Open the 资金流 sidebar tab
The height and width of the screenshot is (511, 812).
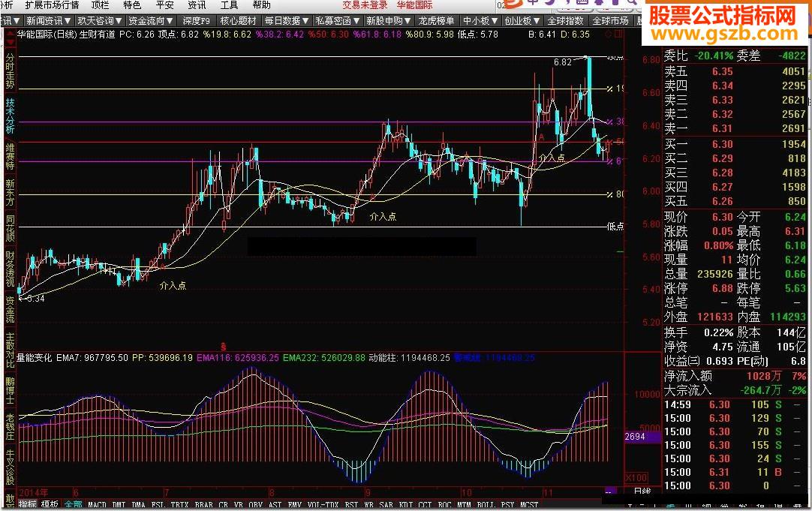click(10, 309)
